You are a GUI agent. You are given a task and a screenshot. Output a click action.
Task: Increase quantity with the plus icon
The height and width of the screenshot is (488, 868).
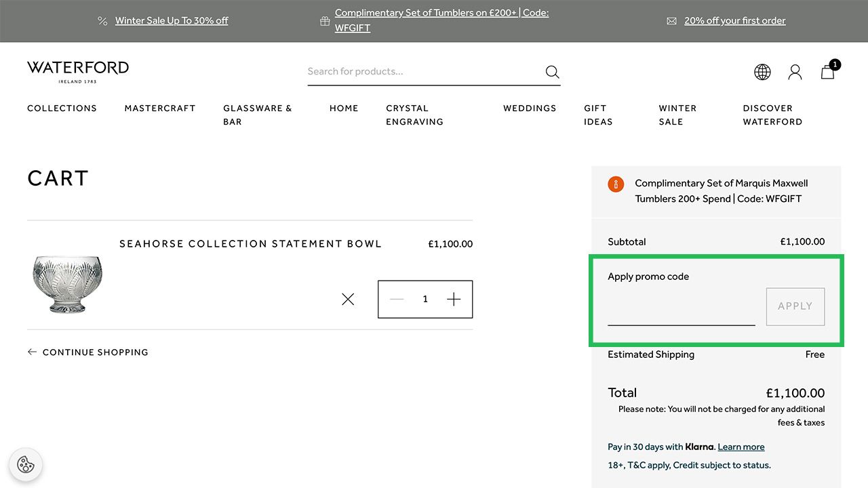454,299
